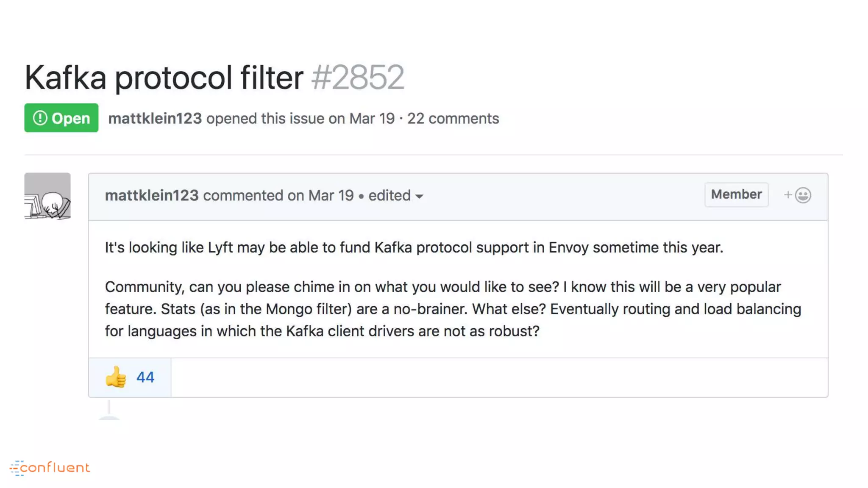Click the Open issue status badge
The image size is (868, 488).
click(61, 118)
